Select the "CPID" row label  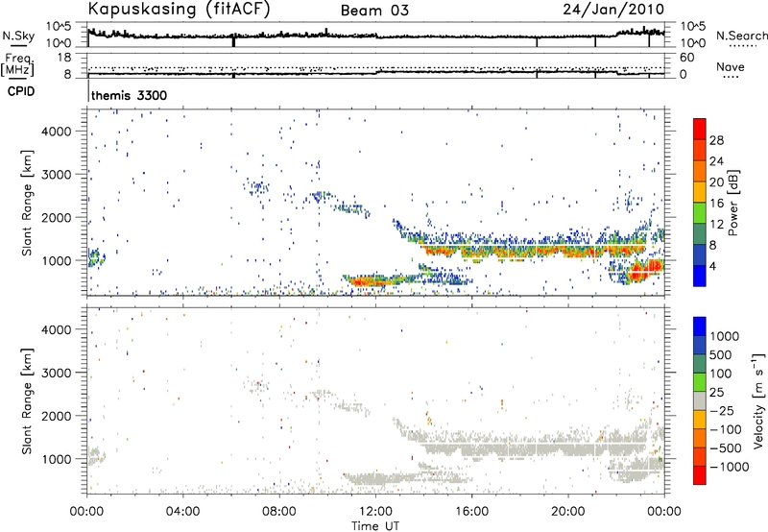(x=21, y=91)
